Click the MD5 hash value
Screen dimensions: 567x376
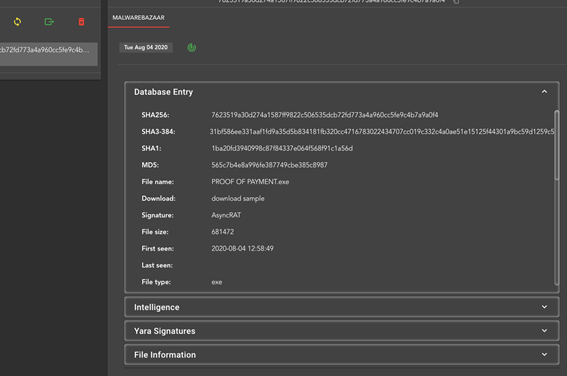269,165
